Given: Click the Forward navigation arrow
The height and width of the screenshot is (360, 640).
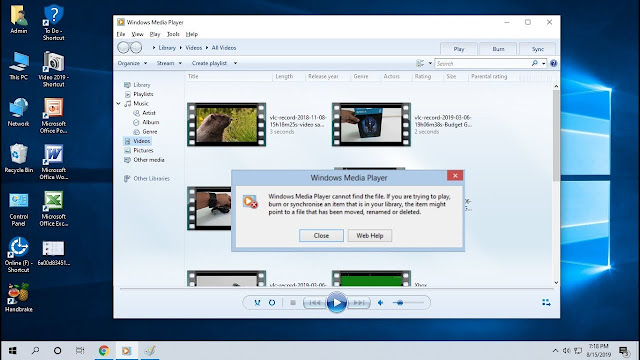Looking at the screenshot, I should click(136, 48).
